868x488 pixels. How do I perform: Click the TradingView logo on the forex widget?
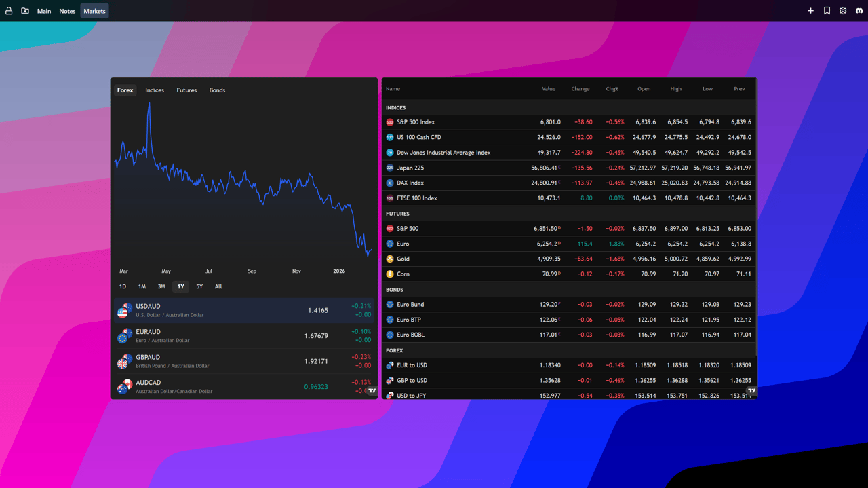coord(371,391)
